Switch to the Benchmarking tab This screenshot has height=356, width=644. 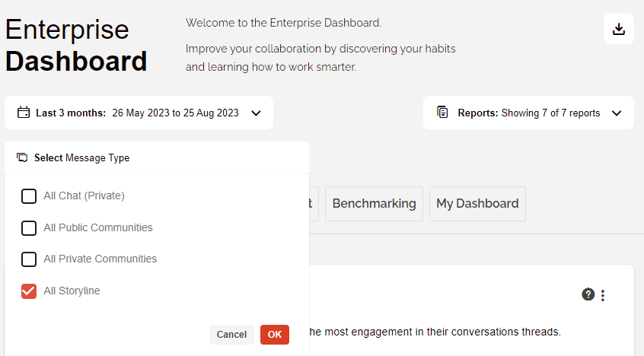(375, 204)
